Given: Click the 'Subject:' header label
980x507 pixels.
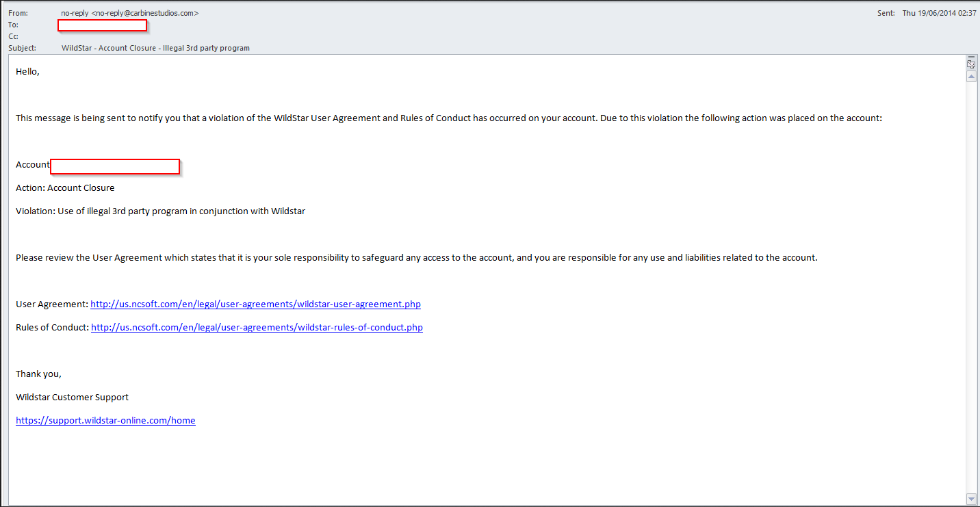Looking at the screenshot, I should [x=21, y=48].
